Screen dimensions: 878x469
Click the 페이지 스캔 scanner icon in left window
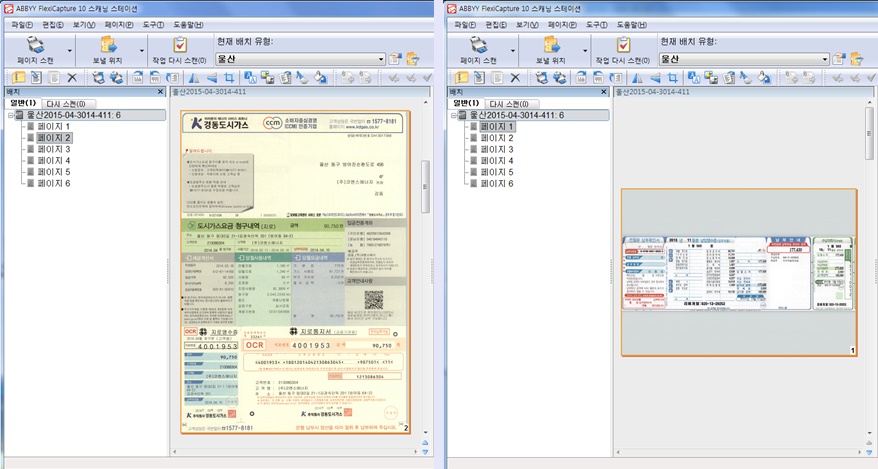coord(36,45)
